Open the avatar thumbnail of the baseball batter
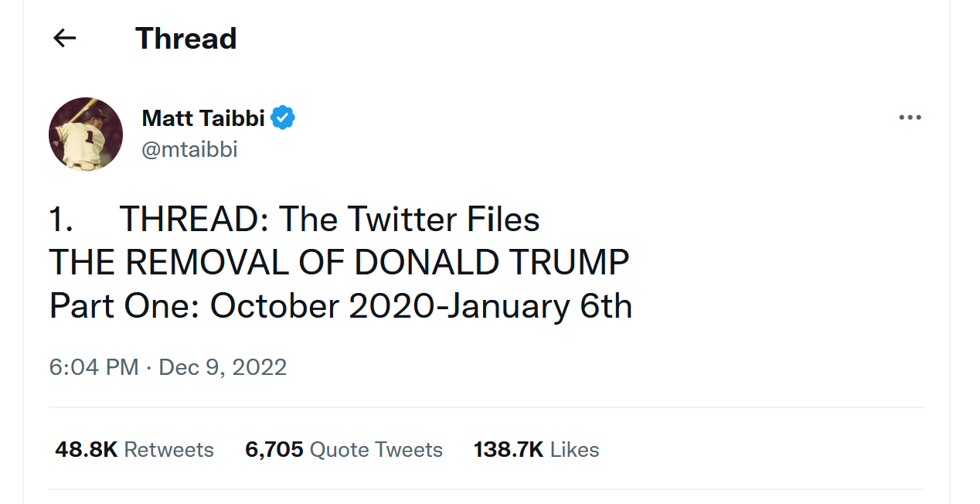 tap(85, 134)
